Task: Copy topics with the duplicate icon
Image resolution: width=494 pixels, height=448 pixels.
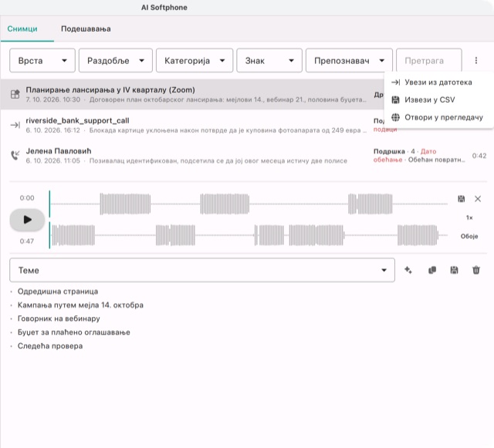Action: (432, 270)
